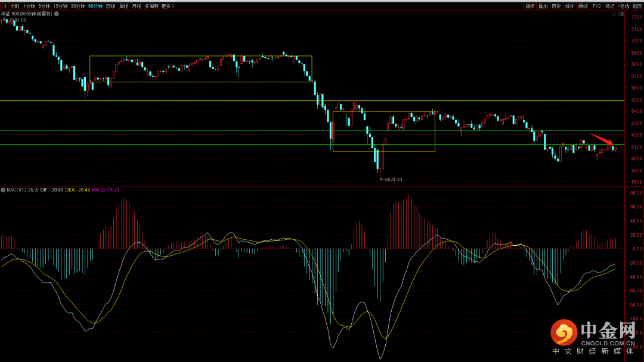Open the F10 company info
Viewport: 644px width, 362px height.
(x=596, y=6)
